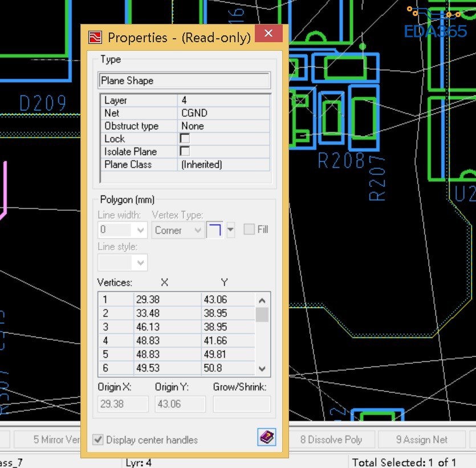
Task: Click the Properties dialog title bar icon
Action: [x=95, y=38]
